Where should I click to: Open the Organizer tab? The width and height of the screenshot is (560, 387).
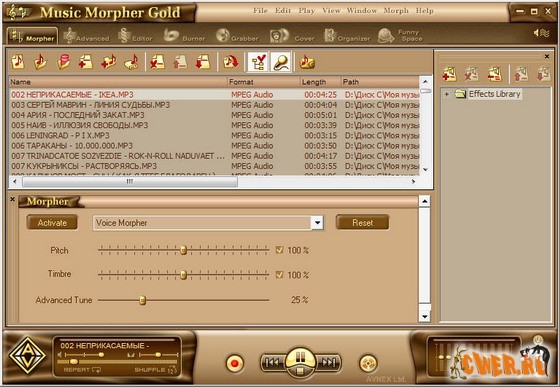[347, 36]
